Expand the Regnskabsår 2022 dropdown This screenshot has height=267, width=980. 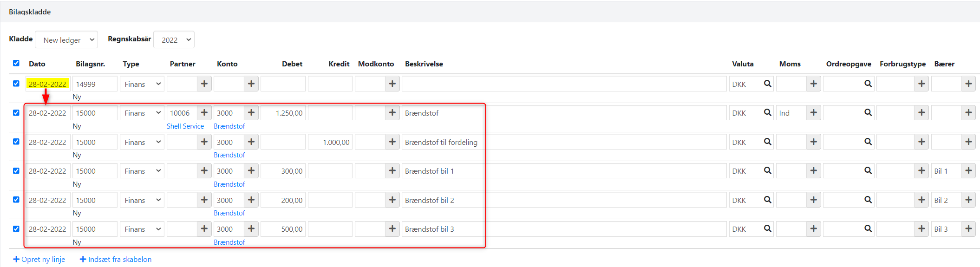(x=174, y=40)
